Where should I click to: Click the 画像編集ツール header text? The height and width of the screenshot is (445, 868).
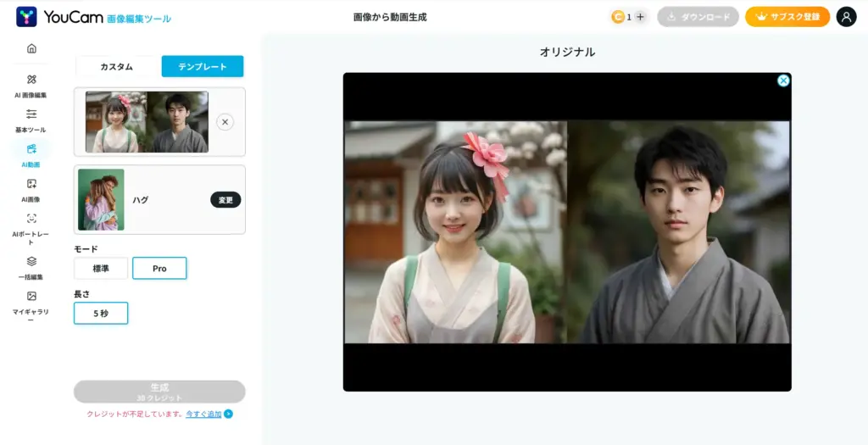click(x=138, y=19)
